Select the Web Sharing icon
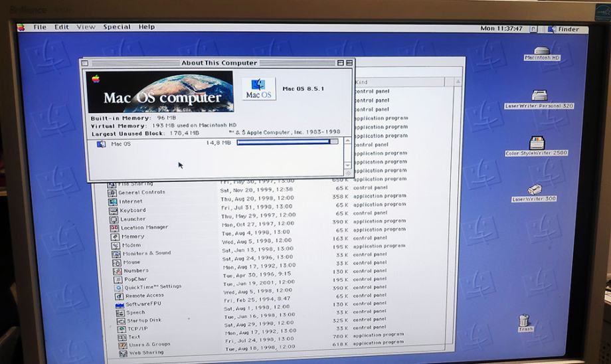The width and height of the screenshot is (611, 364). tap(123, 353)
